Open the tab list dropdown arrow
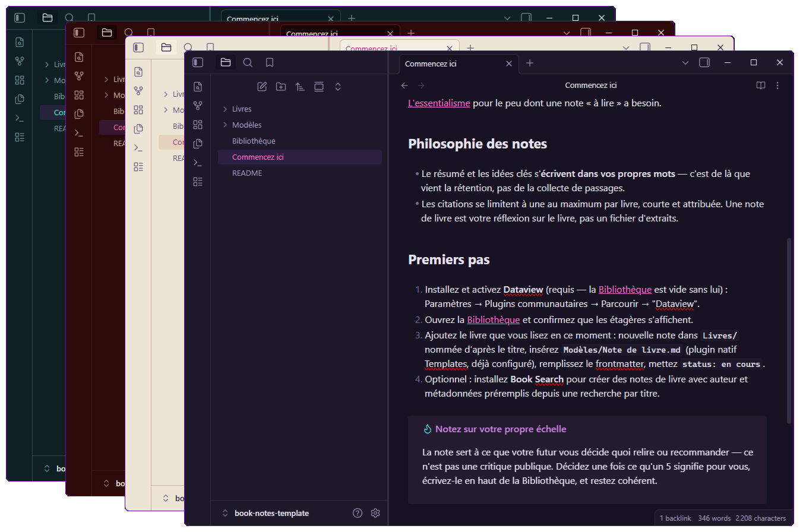 pyautogui.click(x=685, y=63)
